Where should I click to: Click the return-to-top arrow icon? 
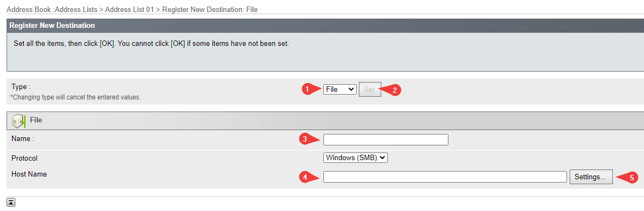(11, 202)
